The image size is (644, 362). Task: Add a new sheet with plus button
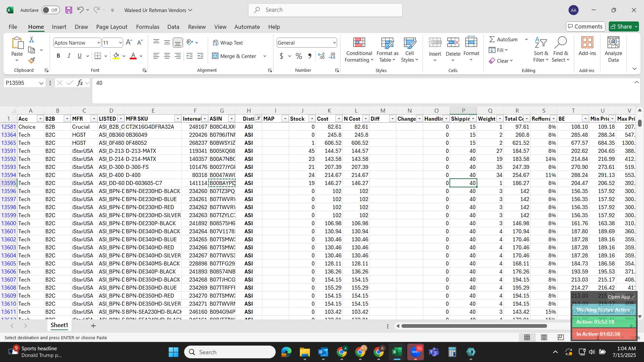coord(93,325)
